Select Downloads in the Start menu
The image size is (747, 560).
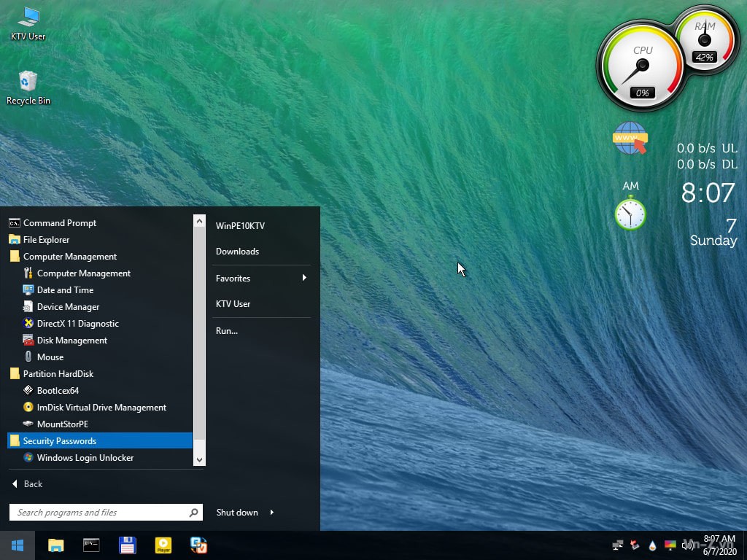[x=237, y=252]
